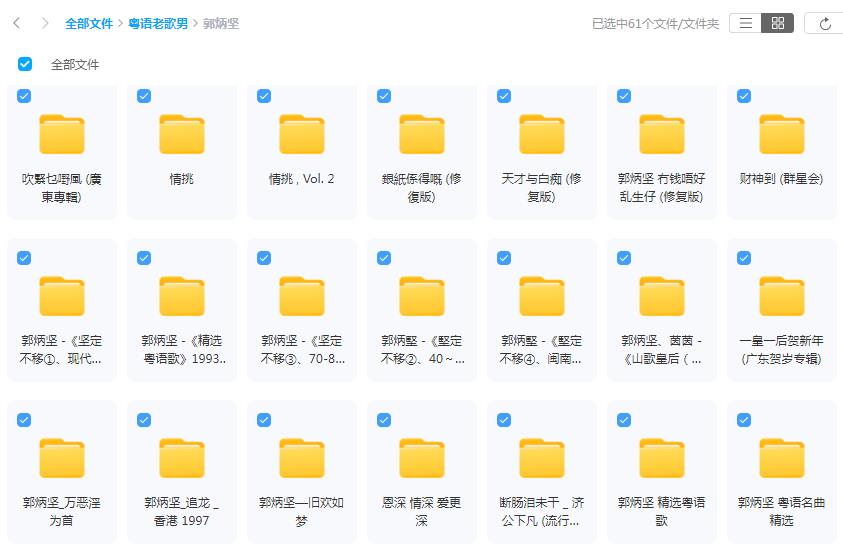Switch to grid view
Screen dimensions: 843x548
pos(777,23)
